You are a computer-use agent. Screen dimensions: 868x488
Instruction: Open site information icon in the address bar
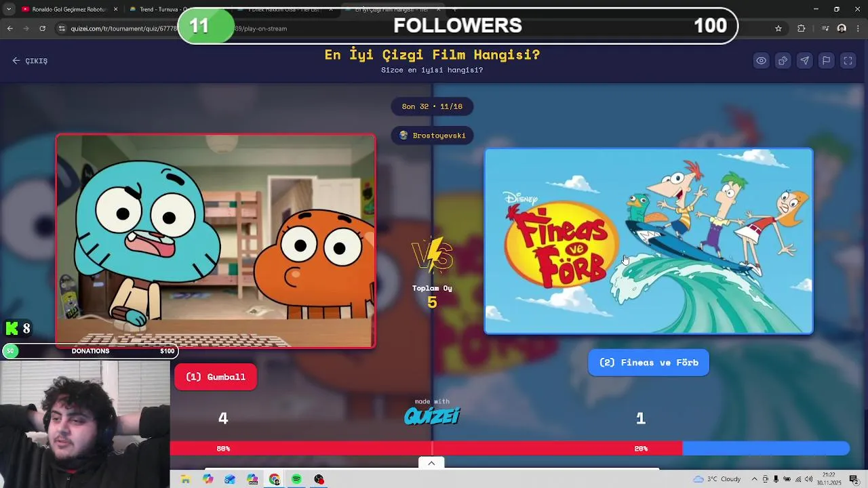[x=62, y=28]
